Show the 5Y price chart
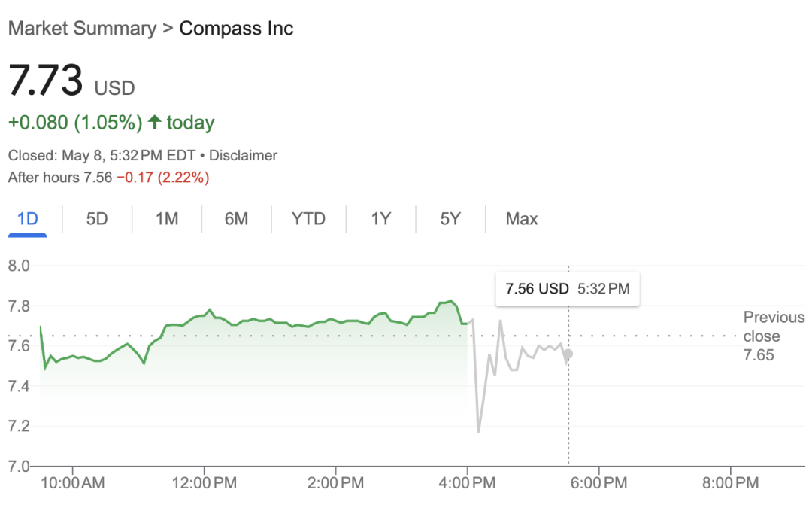 click(450, 219)
